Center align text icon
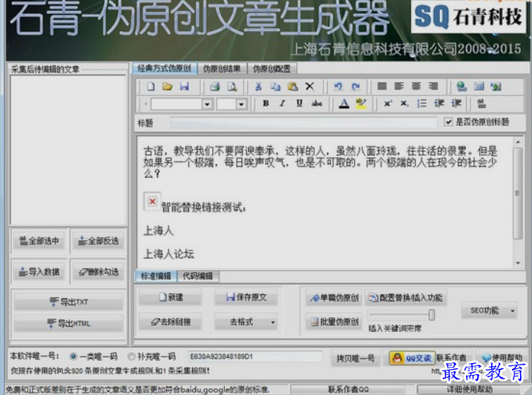Viewport: 532px width, 395px height. click(416, 87)
